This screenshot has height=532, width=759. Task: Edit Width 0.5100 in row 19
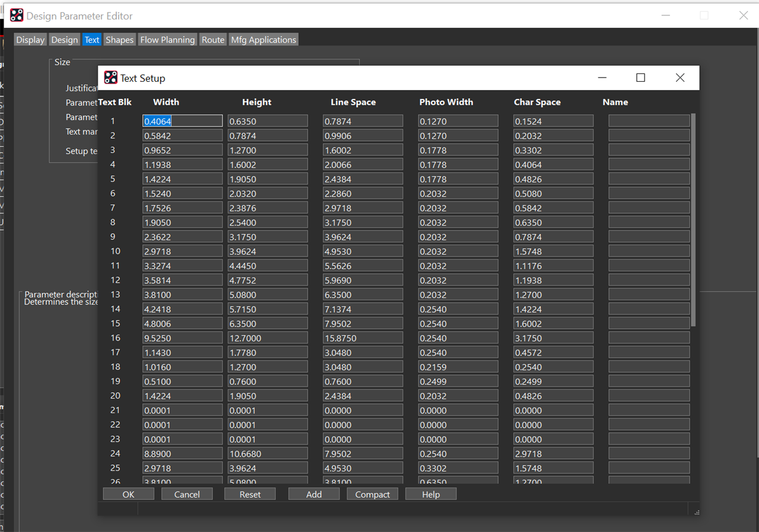tap(183, 381)
